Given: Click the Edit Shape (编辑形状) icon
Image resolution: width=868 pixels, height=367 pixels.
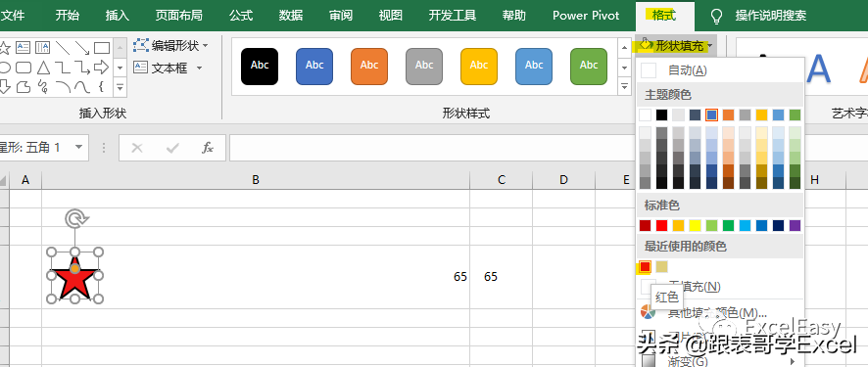Looking at the screenshot, I should coord(141,45).
